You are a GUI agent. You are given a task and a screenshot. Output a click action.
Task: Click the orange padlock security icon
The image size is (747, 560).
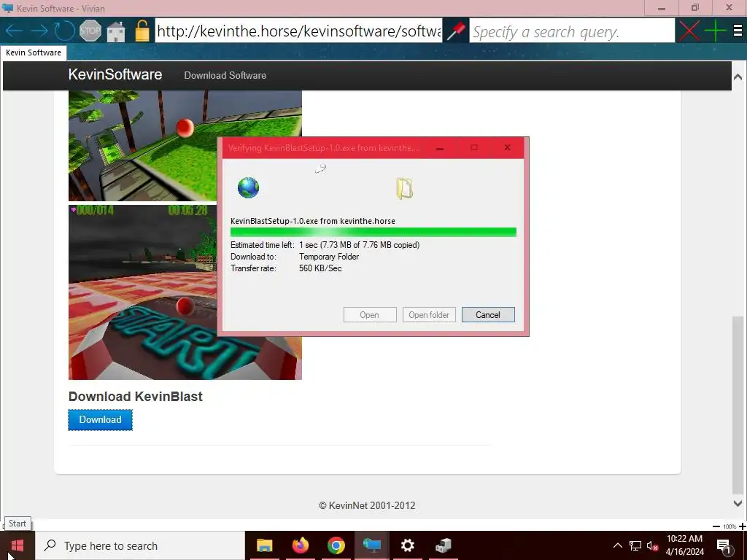pos(142,31)
